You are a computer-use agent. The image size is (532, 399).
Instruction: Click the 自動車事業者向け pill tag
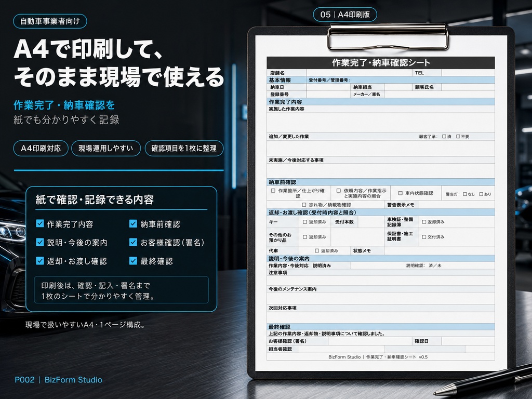click(50, 21)
